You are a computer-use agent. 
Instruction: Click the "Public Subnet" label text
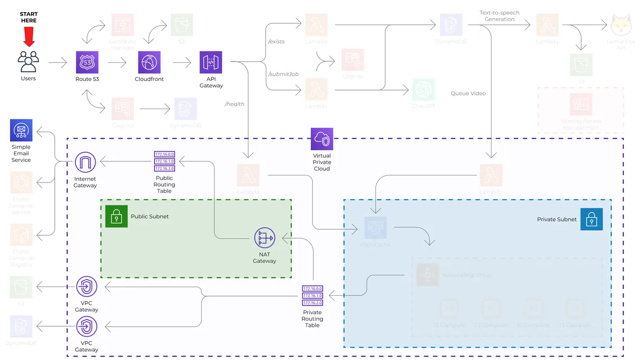click(150, 217)
